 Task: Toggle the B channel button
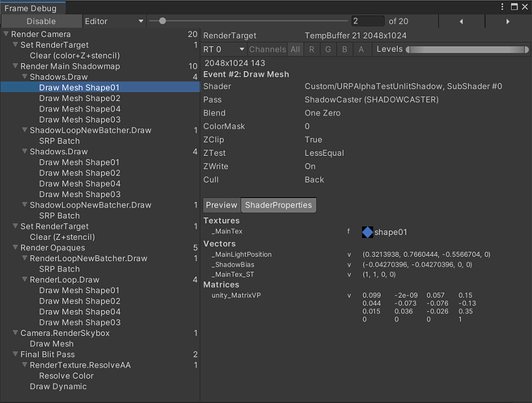click(344, 49)
